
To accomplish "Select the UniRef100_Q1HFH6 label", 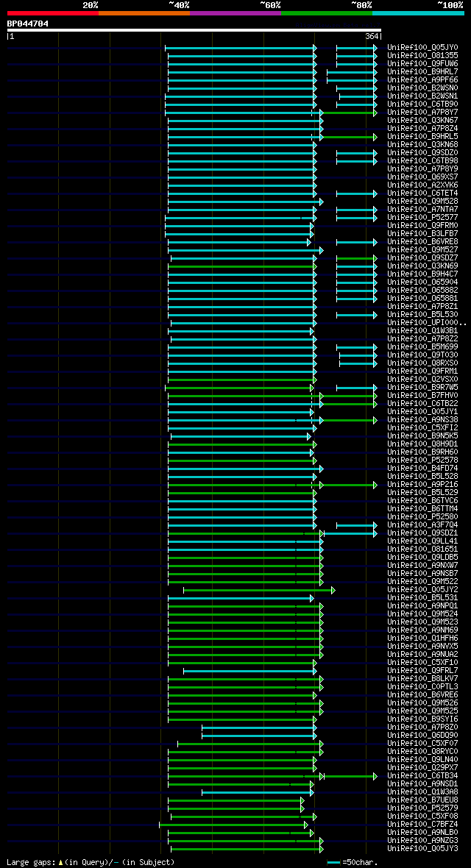I will click(422, 638).
